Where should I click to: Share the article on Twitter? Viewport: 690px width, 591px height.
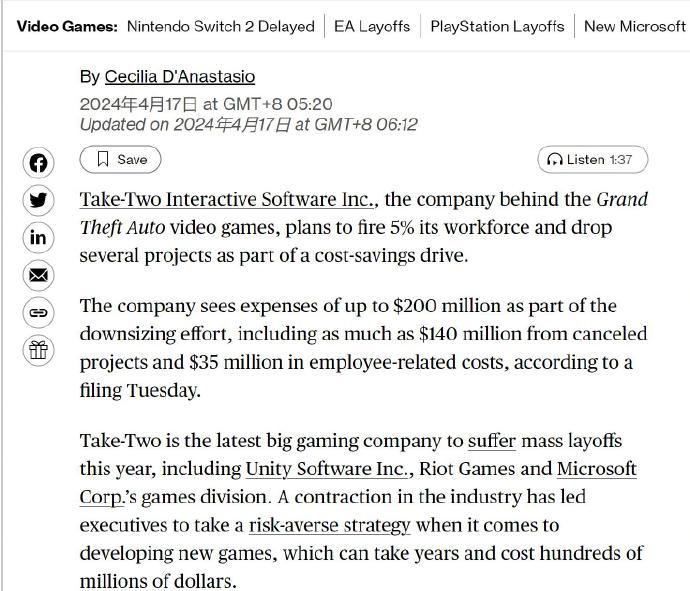coord(38,200)
